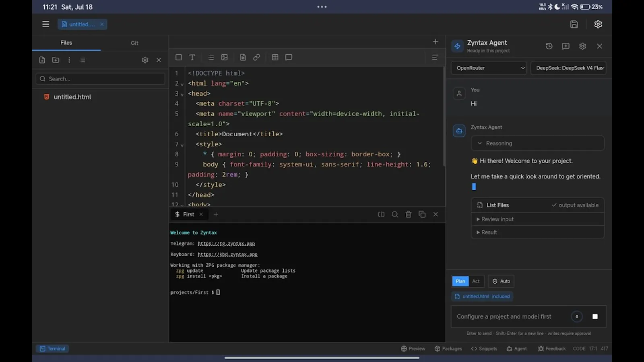Expand Review input details
Viewport: 644px width, 362px height.
point(538,219)
